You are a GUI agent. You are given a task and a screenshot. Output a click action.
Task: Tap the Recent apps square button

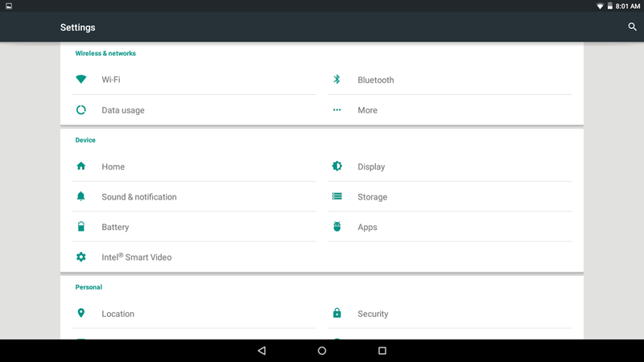(382, 351)
